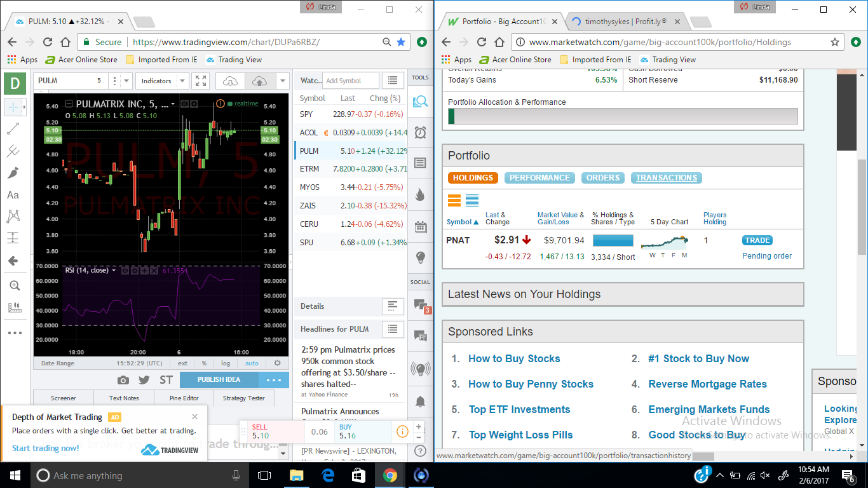Sort holdings by the Symbol column header
Viewport: 868px width, 488px height.
463,222
